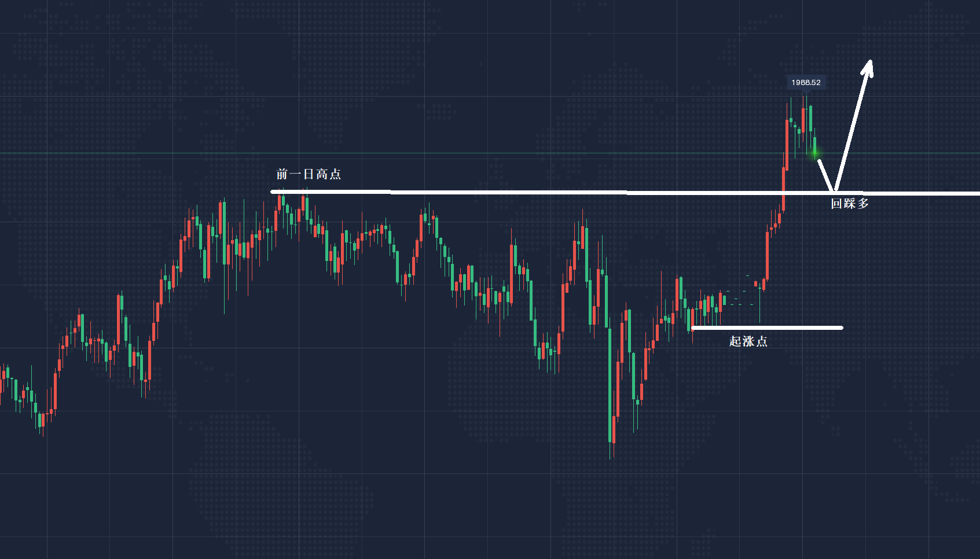The height and width of the screenshot is (559, 980).
Task: Select the 前一日高点 text annotation
Action: 309,174
